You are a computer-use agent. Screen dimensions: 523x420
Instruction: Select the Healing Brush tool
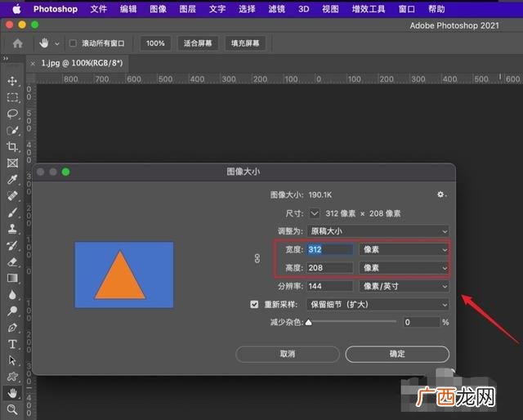(x=13, y=196)
